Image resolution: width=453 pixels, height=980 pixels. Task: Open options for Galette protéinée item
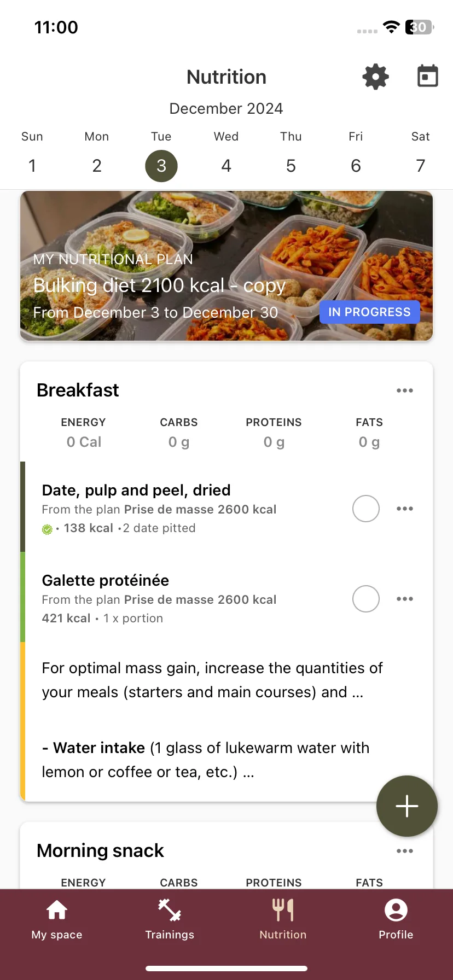(x=405, y=599)
